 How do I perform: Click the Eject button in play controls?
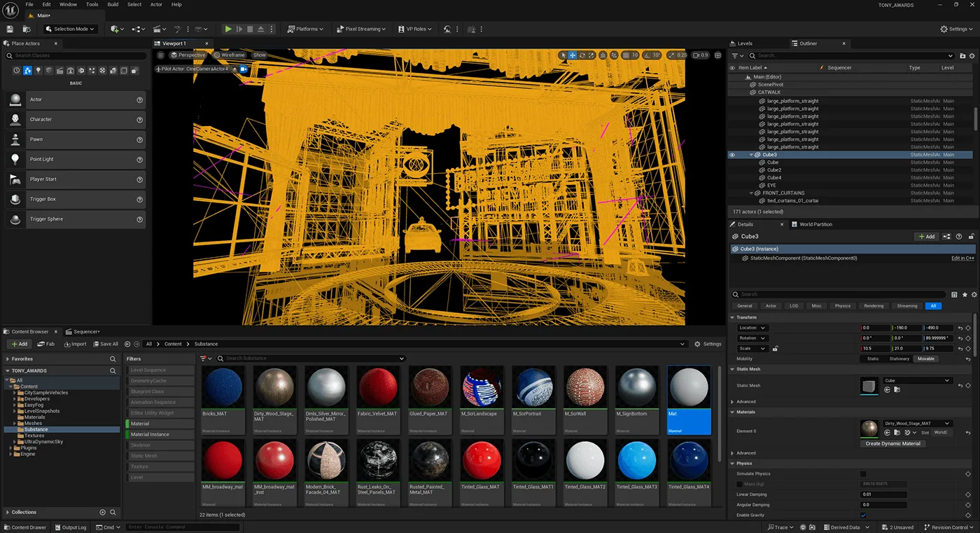(261, 29)
